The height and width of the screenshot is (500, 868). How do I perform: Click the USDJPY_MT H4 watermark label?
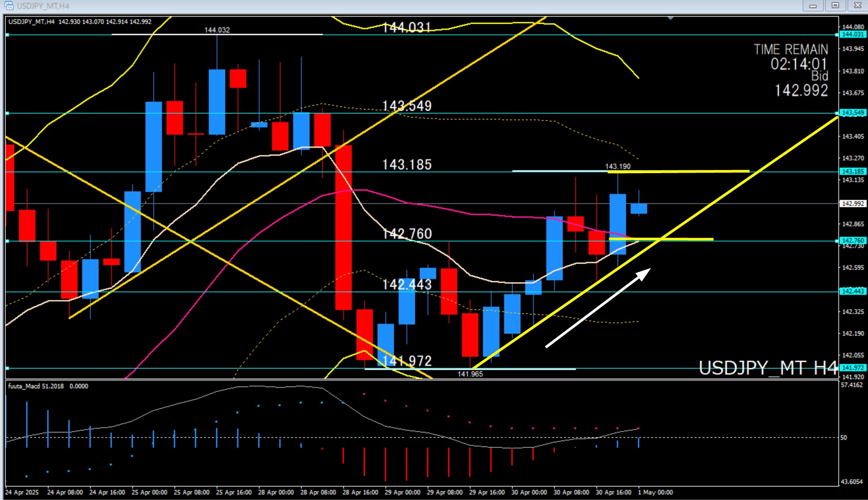[x=768, y=368]
